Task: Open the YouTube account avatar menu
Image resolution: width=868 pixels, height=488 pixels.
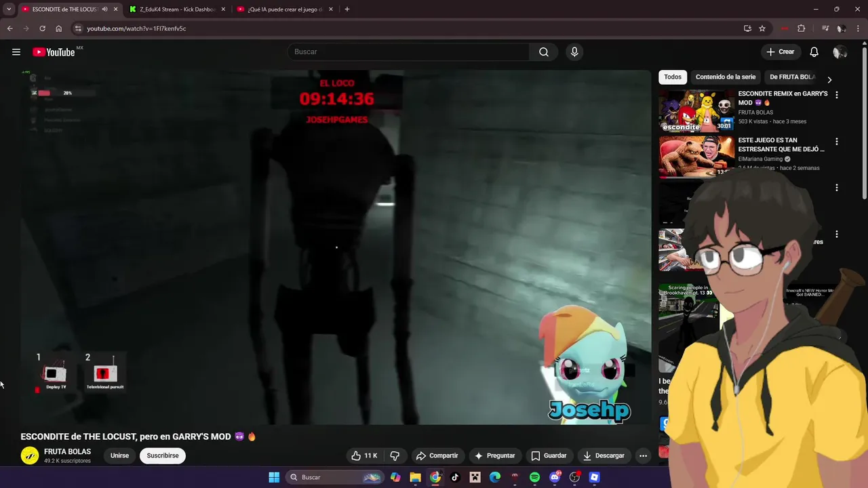Action: [840, 52]
